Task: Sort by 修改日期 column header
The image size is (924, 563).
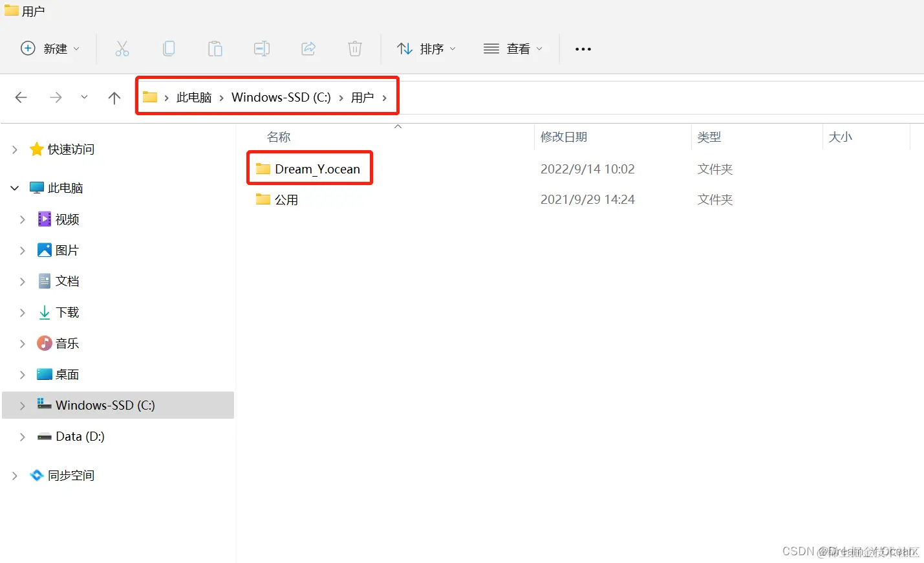Action: click(x=564, y=137)
